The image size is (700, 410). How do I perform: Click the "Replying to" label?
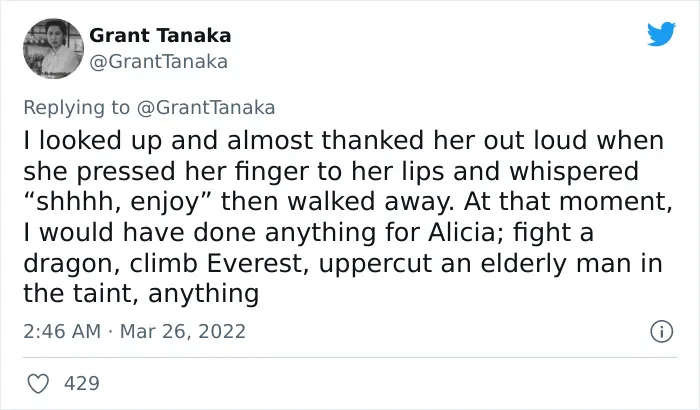(x=76, y=108)
